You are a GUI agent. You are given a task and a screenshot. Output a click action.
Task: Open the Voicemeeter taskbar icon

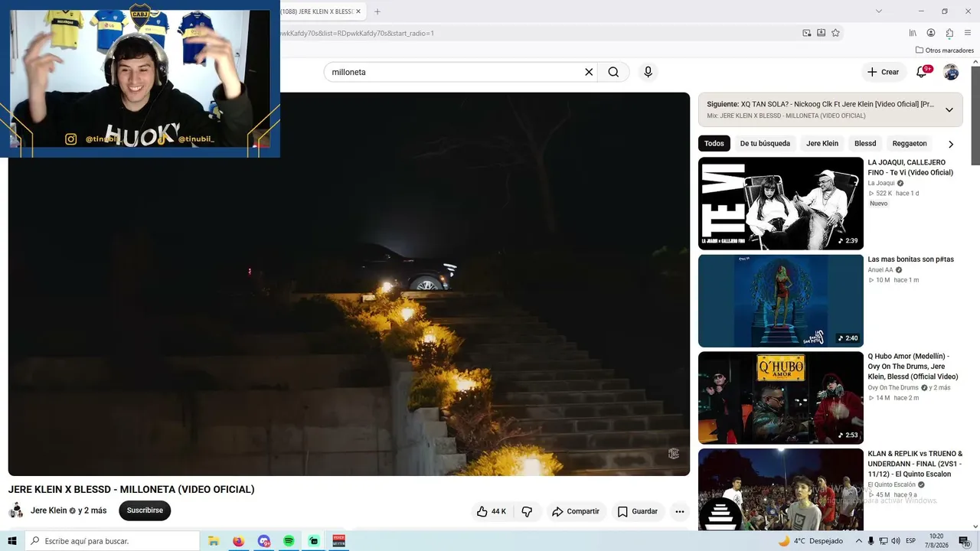[339, 541]
